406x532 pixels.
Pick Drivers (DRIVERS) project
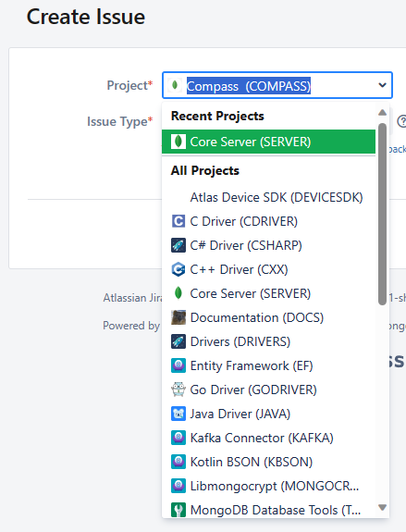tap(268, 342)
